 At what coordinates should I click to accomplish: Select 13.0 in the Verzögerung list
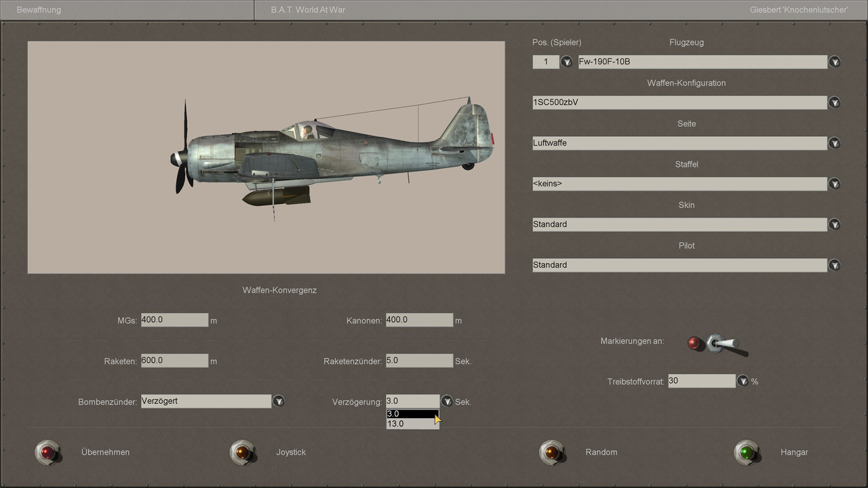pos(413,424)
